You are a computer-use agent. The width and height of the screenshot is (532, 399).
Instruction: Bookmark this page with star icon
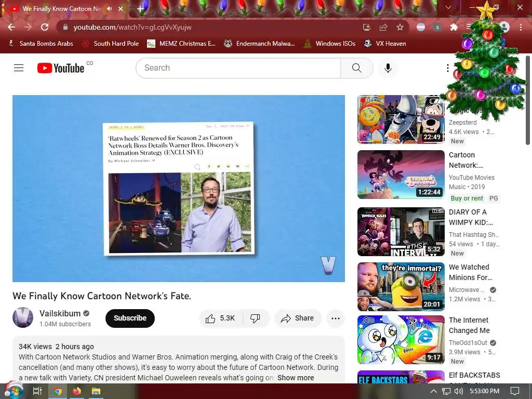400,27
